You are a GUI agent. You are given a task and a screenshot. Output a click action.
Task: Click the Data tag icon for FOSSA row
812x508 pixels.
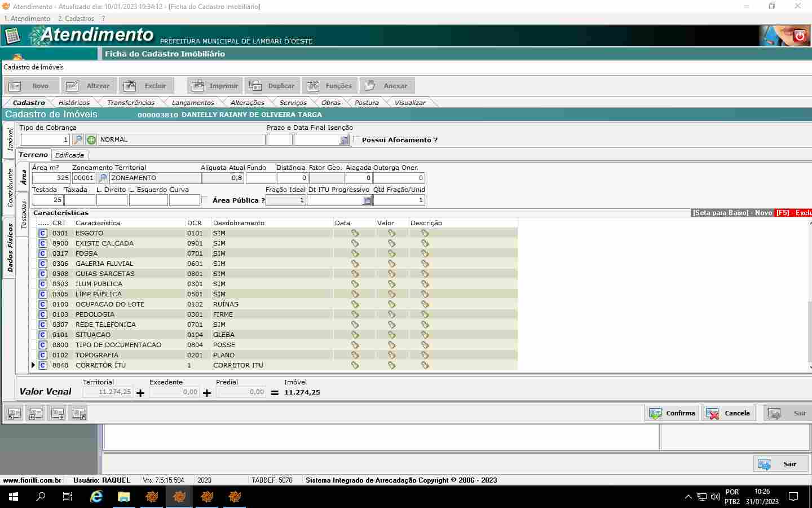coord(355,253)
